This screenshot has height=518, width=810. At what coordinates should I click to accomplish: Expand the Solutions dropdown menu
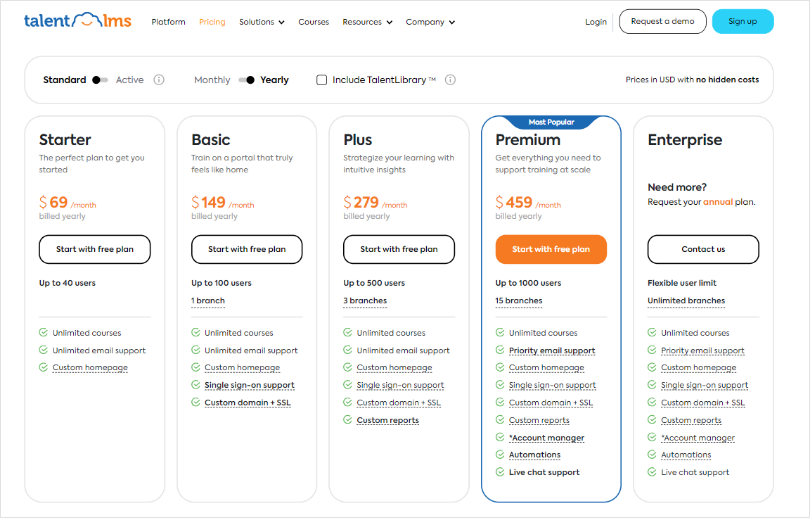click(262, 22)
